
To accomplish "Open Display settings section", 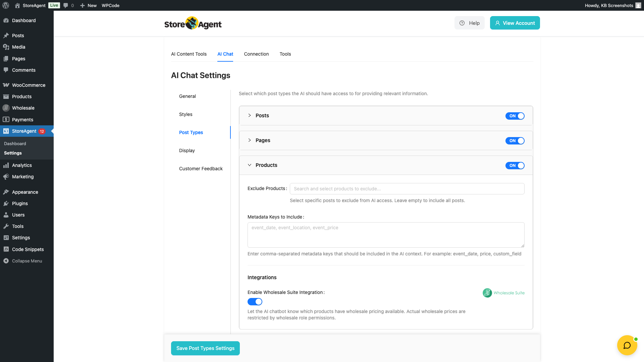I will pos(187,150).
